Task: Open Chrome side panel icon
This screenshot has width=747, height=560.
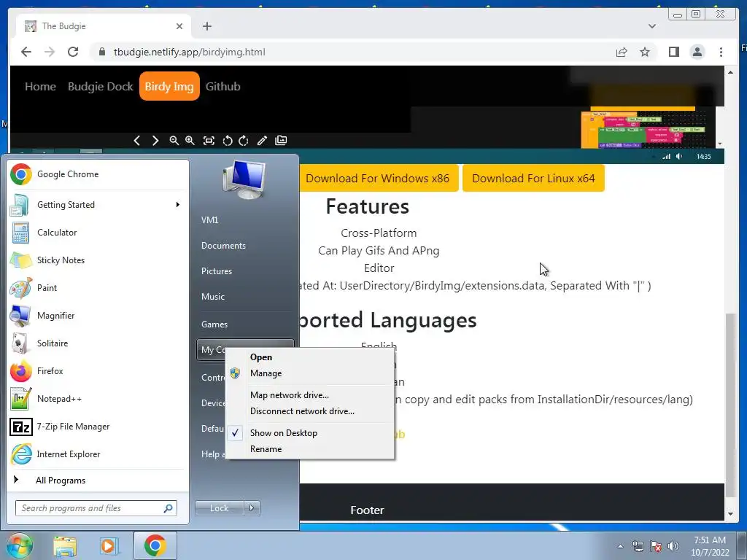Action: click(x=673, y=52)
